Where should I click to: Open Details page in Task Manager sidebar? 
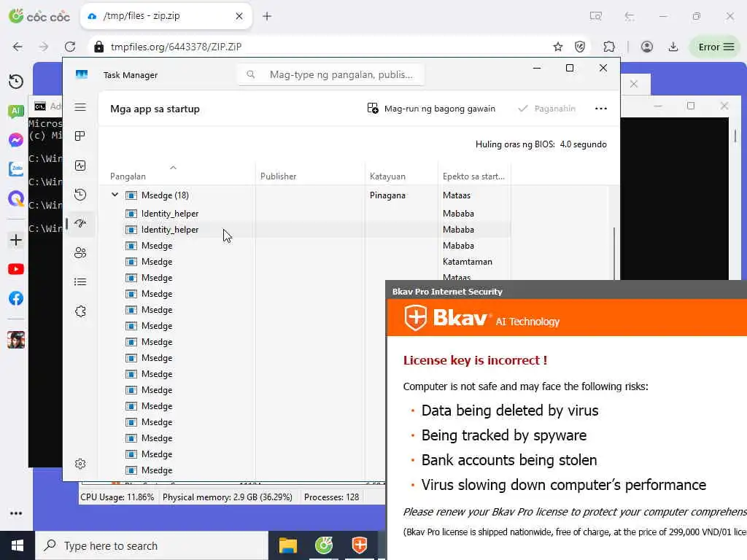(x=80, y=282)
